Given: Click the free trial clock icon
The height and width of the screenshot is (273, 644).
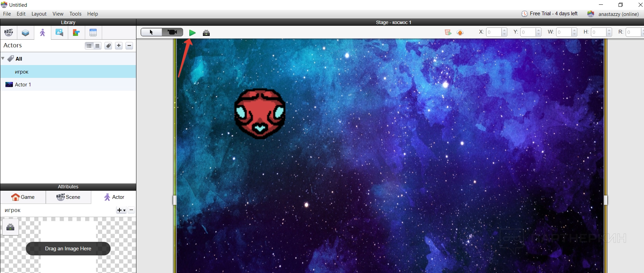Looking at the screenshot, I should [x=525, y=14].
